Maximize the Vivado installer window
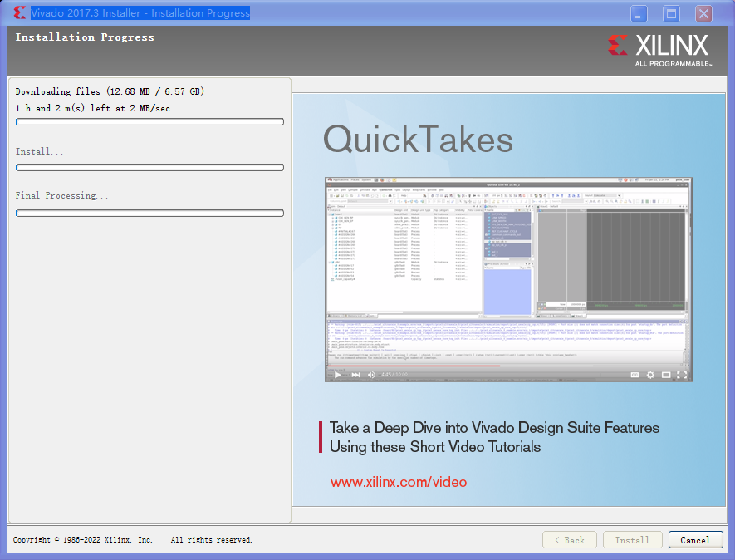The image size is (735, 560). (671, 13)
